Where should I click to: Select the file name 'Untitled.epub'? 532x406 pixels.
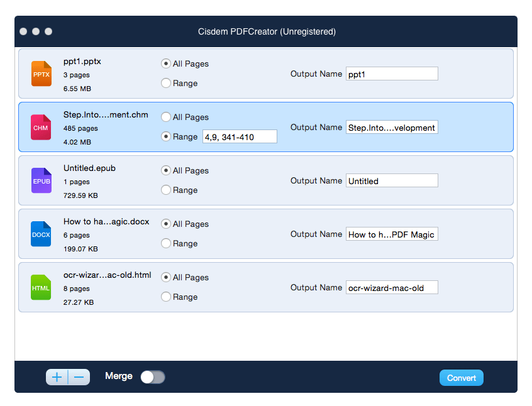[89, 168]
